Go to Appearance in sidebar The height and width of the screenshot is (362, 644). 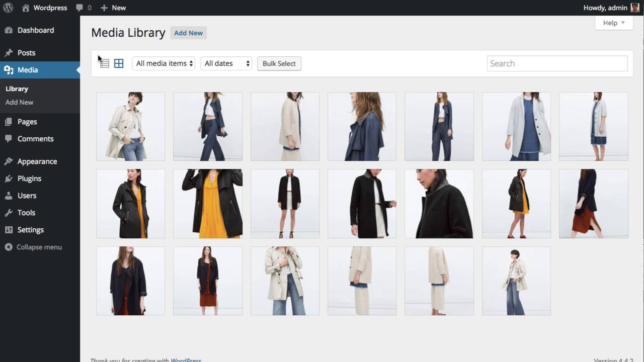(x=37, y=161)
